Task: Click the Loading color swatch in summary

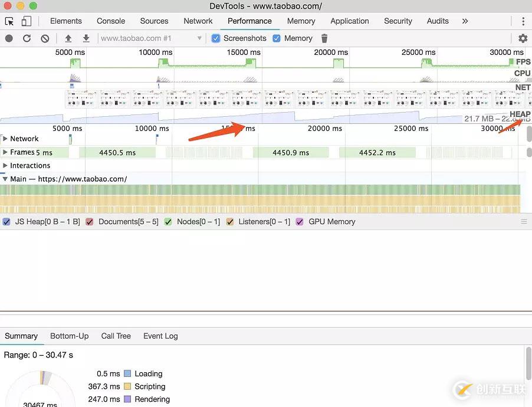Action: tap(127, 373)
